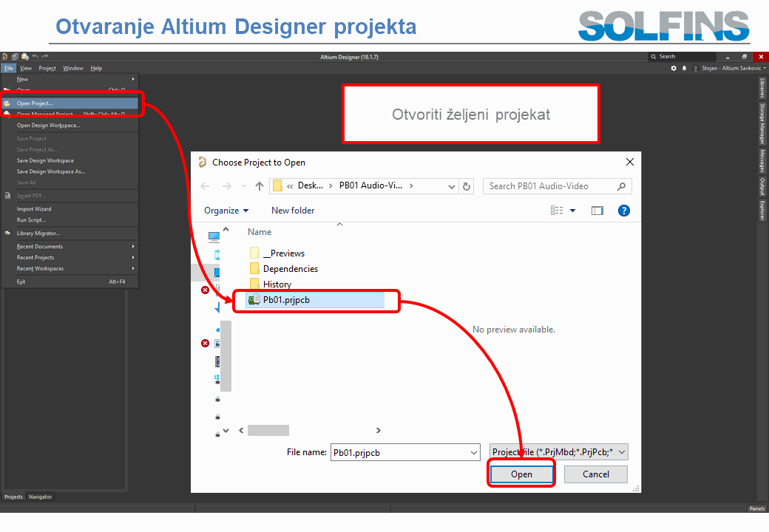Viewport: 769px width, 532px height.
Task: Expand the File name combo box arrow
Action: pos(474,452)
